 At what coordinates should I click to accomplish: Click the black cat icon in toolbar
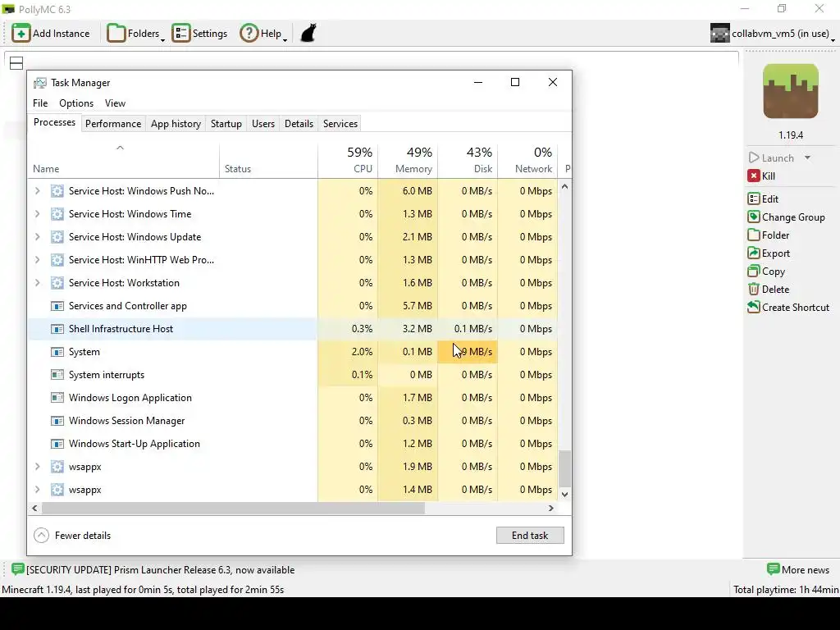click(308, 33)
